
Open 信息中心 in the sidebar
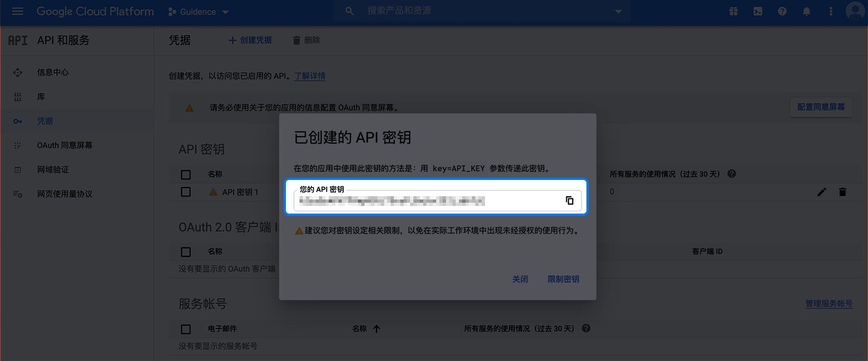[53, 72]
